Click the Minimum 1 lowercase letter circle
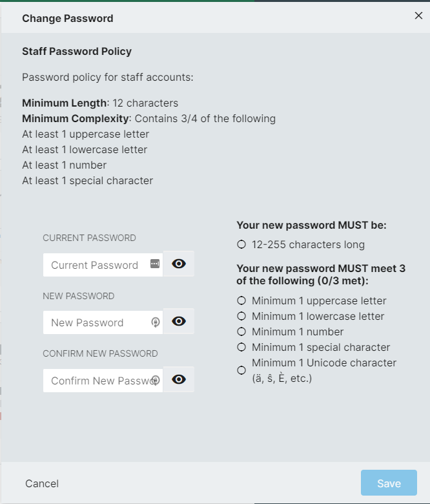Screen dimensions: 430x504 [241, 316]
